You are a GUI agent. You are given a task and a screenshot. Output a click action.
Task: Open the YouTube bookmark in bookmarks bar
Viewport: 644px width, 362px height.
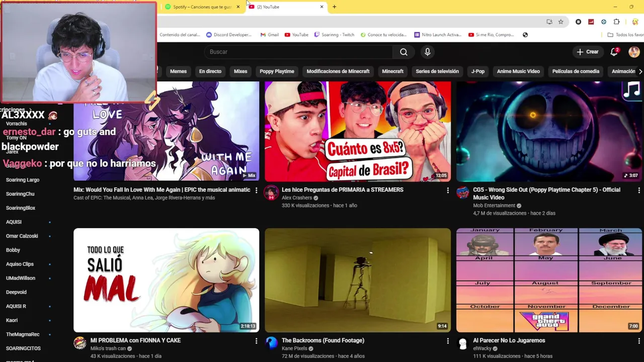(296, 35)
